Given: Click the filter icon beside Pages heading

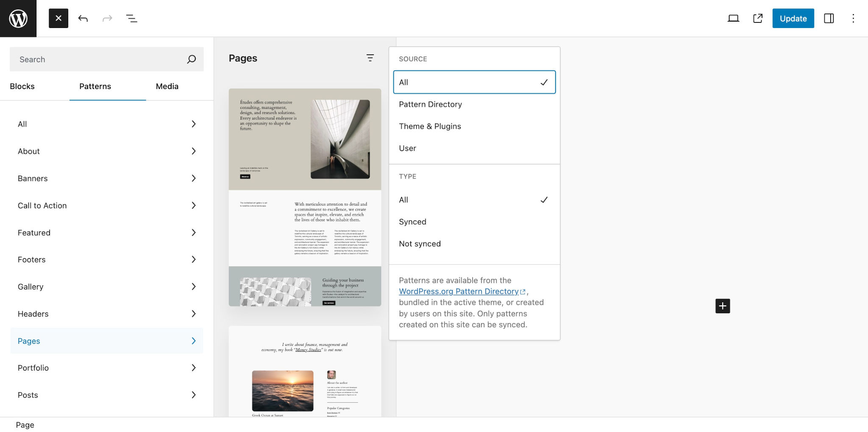Looking at the screenshot, I should coord(370,58).
